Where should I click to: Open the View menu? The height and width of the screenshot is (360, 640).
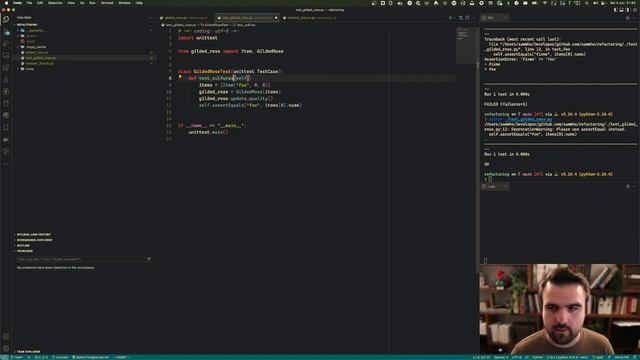71,3
